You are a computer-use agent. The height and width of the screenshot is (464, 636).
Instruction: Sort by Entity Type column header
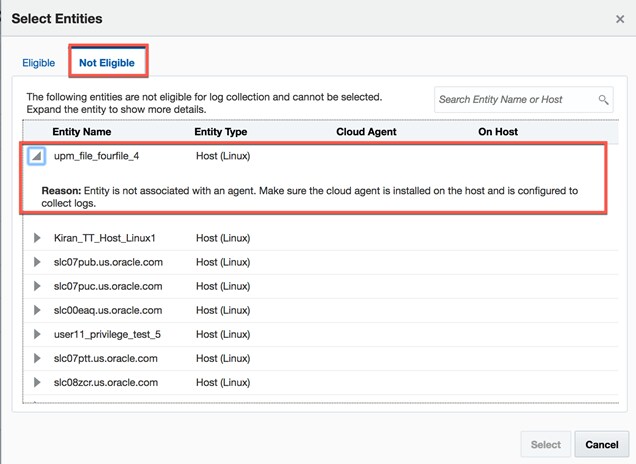pyautogui.click(x=220, y=131)
